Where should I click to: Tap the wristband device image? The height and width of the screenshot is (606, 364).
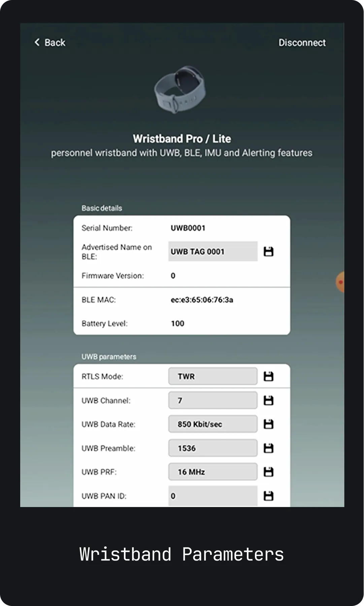(180, 90)
